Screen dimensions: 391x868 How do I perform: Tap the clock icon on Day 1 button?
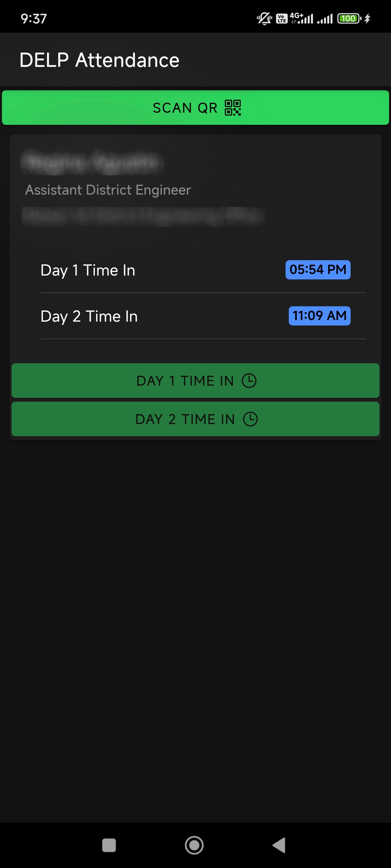249,381
